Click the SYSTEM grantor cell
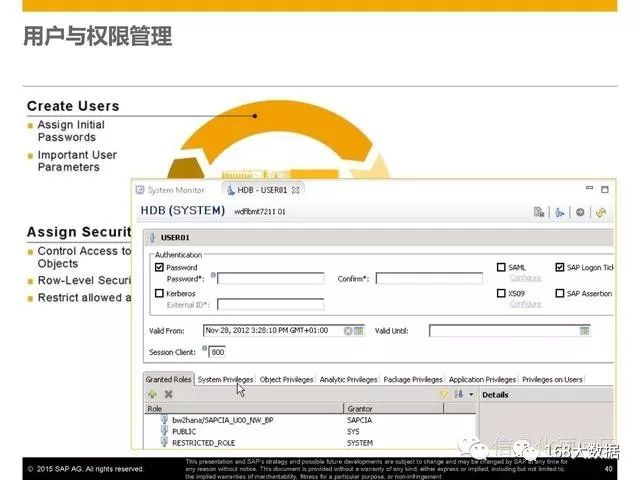This screenshot has height=480, width=640. point(360,443)
